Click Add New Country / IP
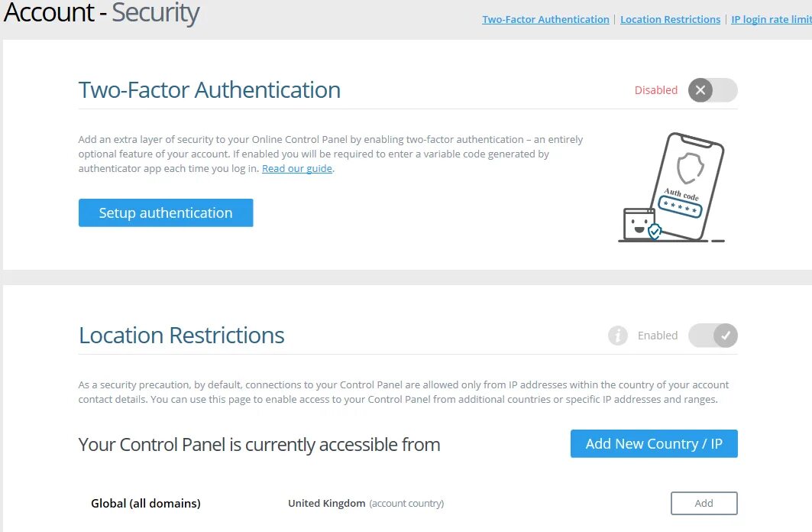 654,444
